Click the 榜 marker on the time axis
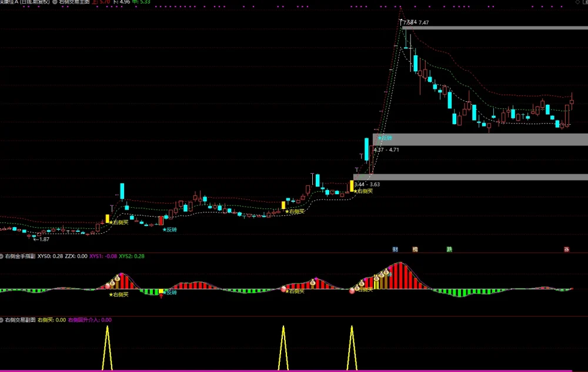588x372 pixels. (x=415, y=249)
